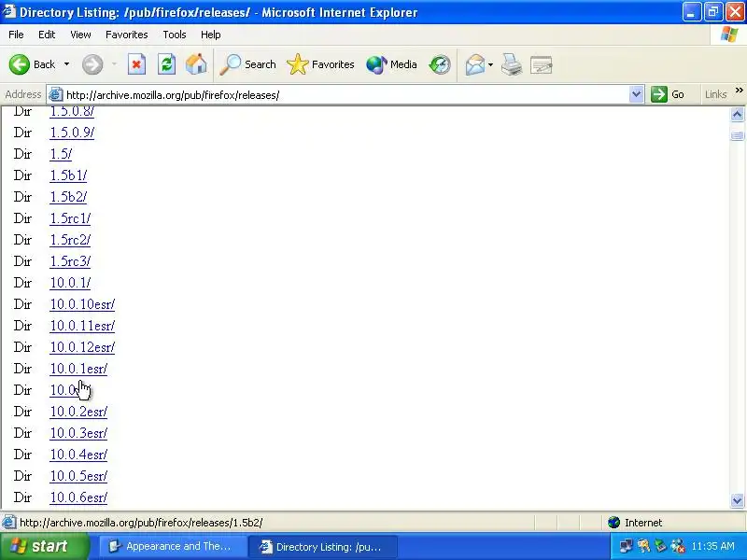
Task: Switch to Appearance and Themes taskbar window
Action: click(x=174, y=547)
